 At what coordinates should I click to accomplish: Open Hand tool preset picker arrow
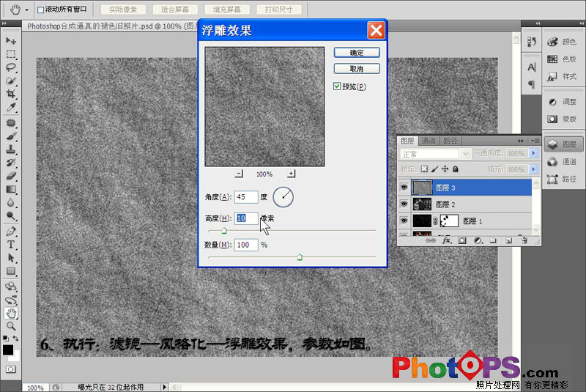pos(27,10)
